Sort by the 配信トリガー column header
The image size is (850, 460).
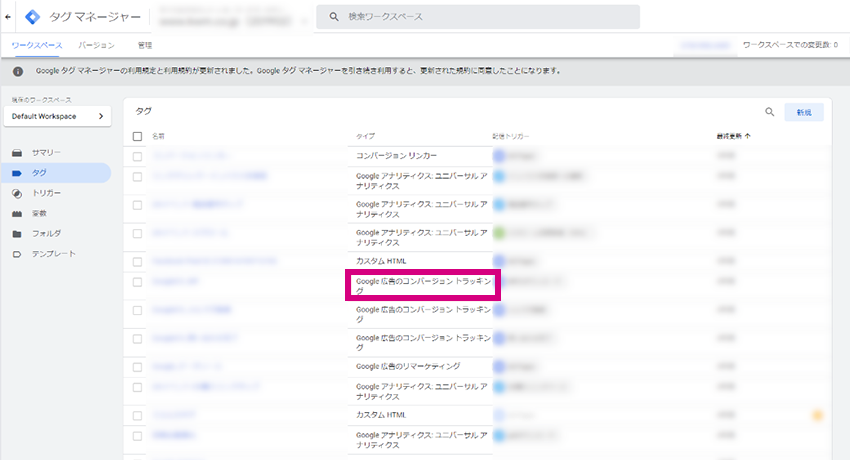(511, 137)
